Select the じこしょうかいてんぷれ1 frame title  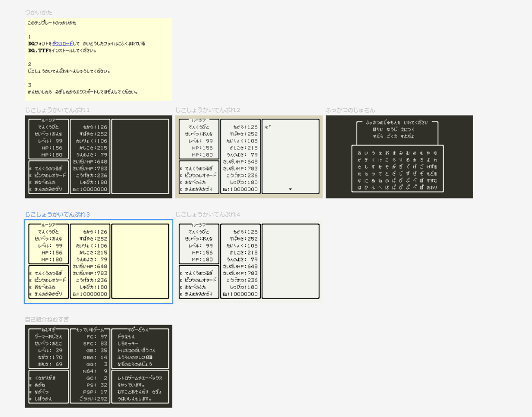pyautogui.click(x=57, y=110)
